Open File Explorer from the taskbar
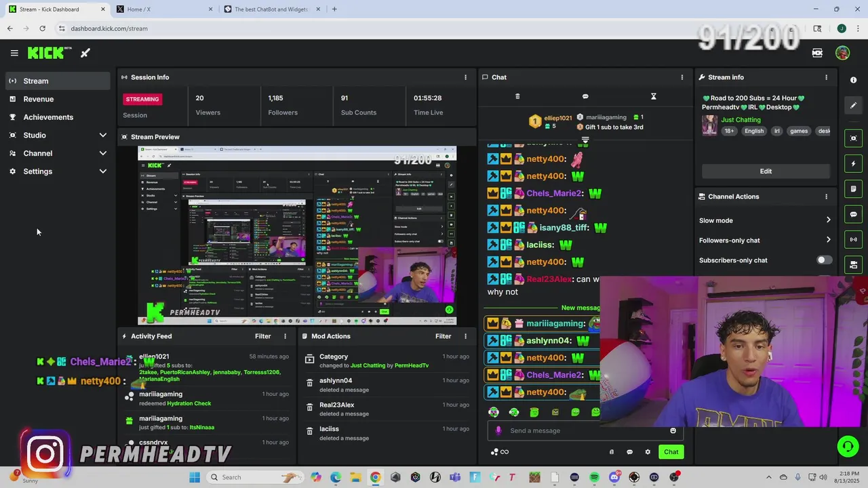The image size is (868, 488). 355,477
